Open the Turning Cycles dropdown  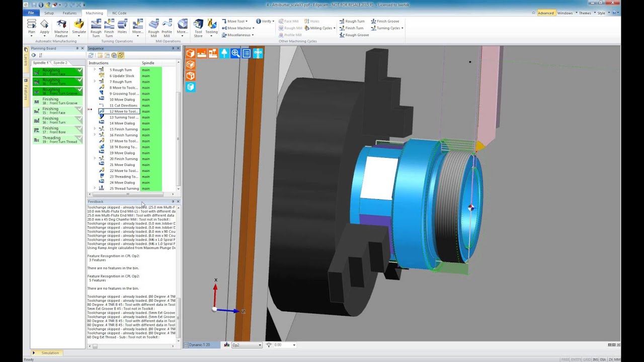[x=387, y=28]
